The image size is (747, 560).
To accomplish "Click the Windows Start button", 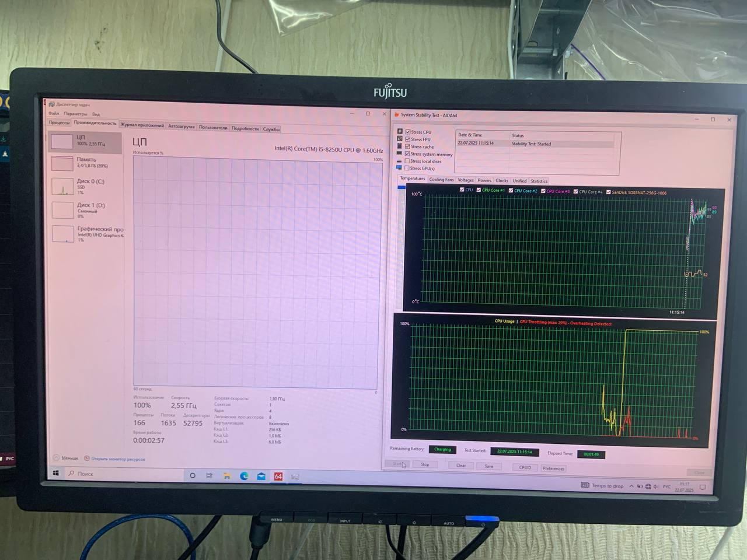I will pyautogui.click(x=56, y=473).
